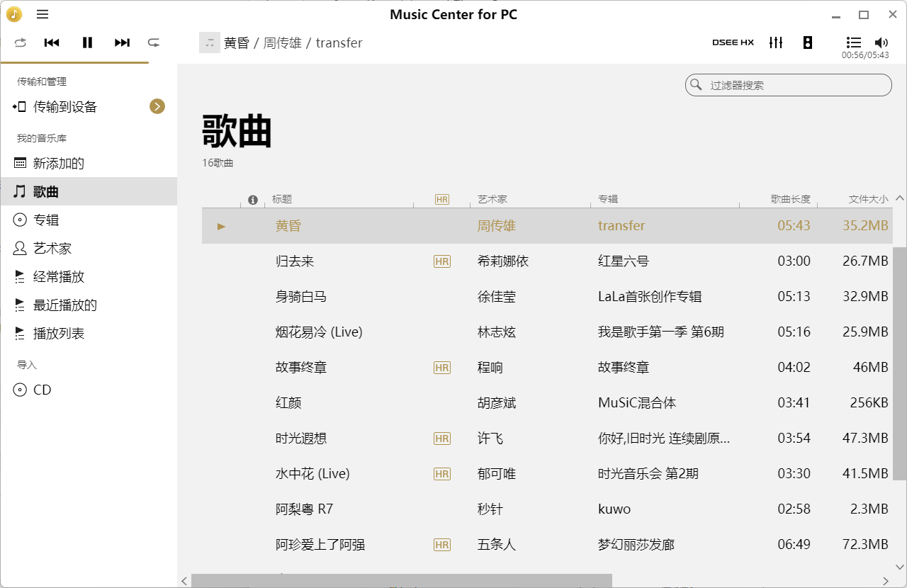Click play indicator on 黄昏 row
This screenshot has width=907, height=588.
(x=221, y=226)
